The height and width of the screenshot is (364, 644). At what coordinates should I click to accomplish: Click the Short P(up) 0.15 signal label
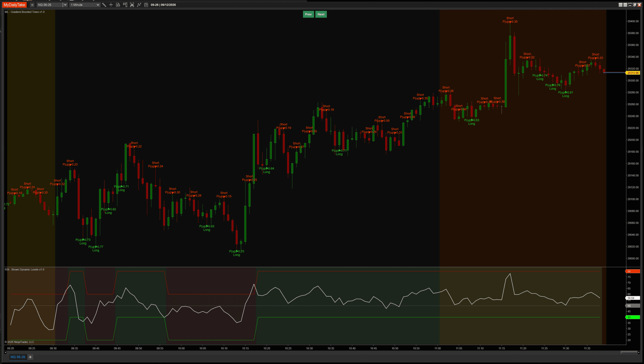pos(224,195)
